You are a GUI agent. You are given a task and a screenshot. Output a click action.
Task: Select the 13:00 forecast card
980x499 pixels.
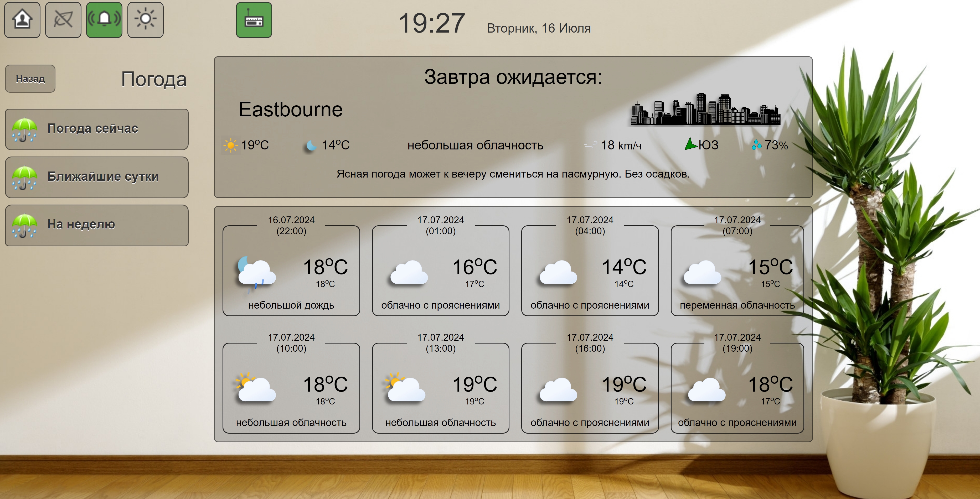(440, 388)
